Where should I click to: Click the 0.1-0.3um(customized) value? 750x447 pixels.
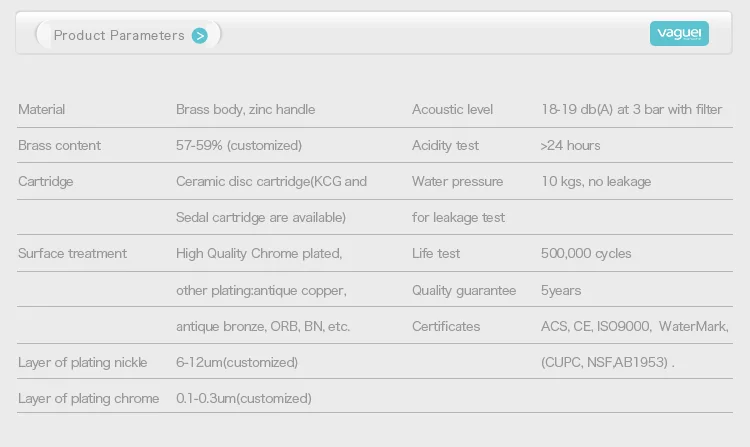[x=243, y=398]
